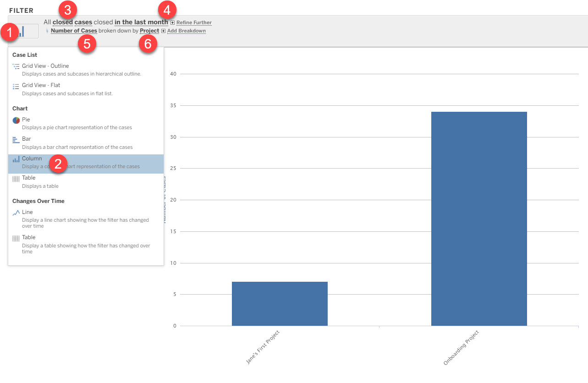588x383 pixels.
Task: Open the Number of Cases dropdown link
Action: point(74,31)
